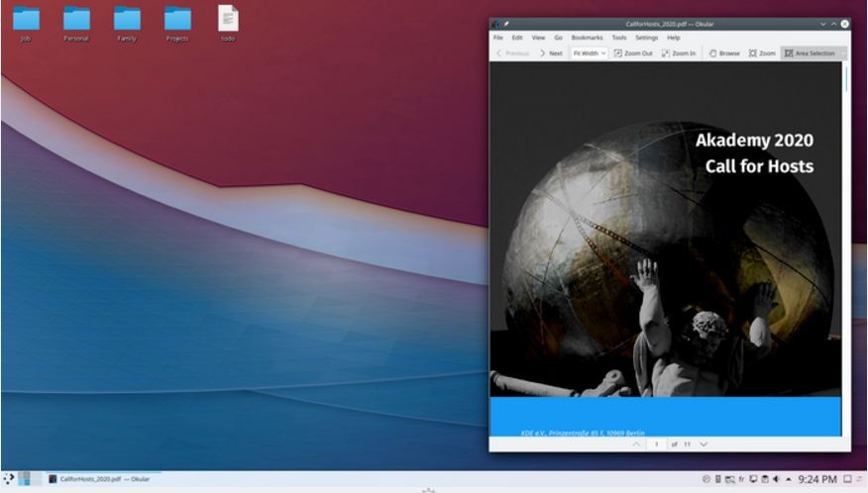Open the Settings menu in Okular

(x=646, y=38)
